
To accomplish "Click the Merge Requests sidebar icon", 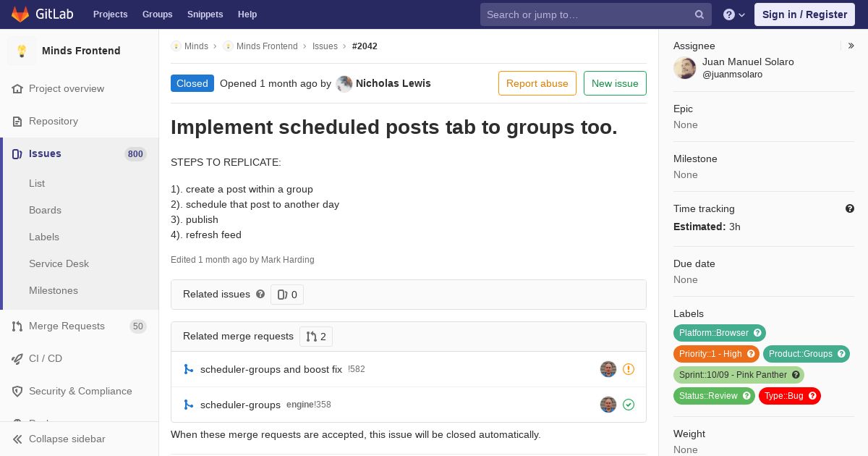I will coord(17,326).
